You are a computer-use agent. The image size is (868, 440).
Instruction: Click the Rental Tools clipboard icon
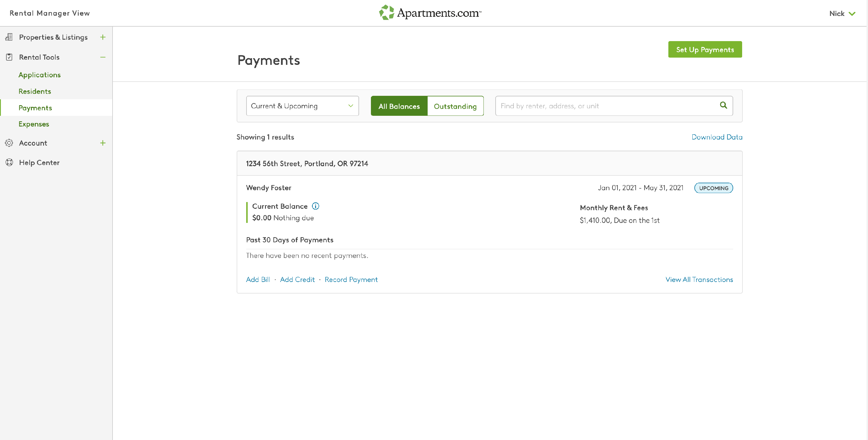pos(9,57)
